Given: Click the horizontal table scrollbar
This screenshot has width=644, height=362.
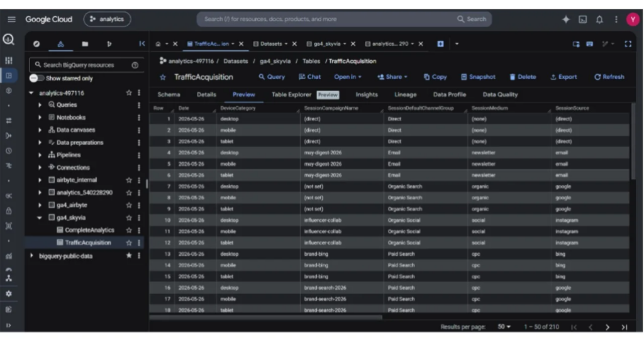Looking at the screenshot, I should [266, 317].
